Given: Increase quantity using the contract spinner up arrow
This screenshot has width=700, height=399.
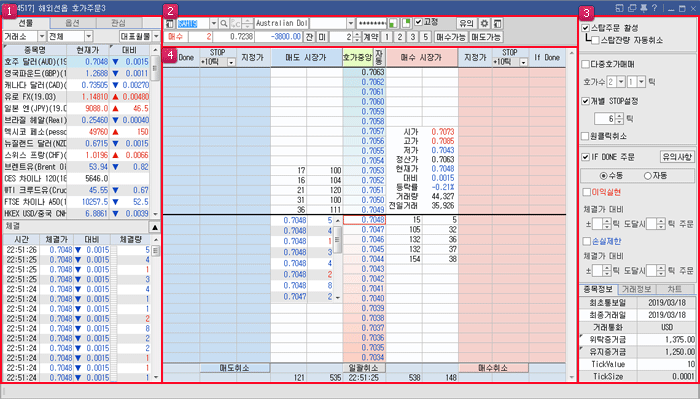Looking at the screenshot, I should coord(356,34).
